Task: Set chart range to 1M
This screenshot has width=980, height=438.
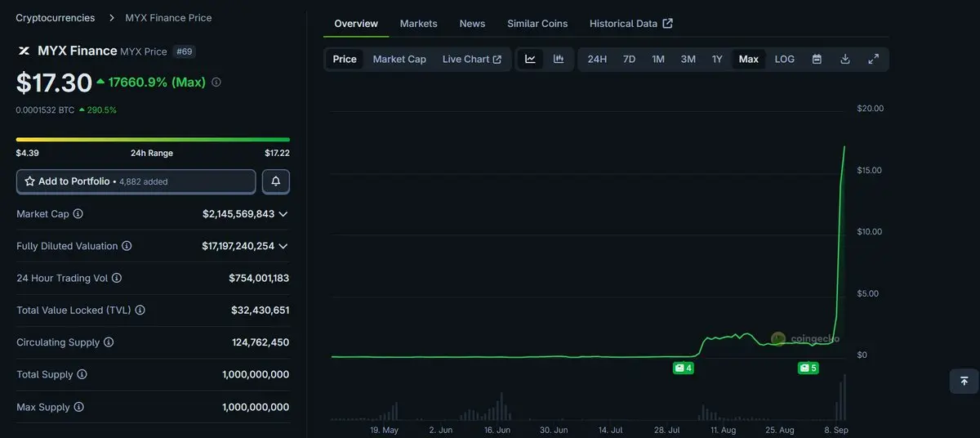Action: pos(658,59)
